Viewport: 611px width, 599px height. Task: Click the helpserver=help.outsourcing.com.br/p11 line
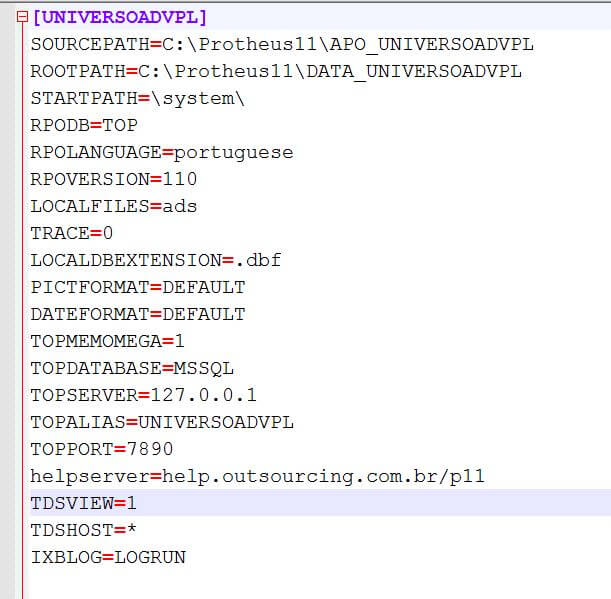(x=258, y=477)
